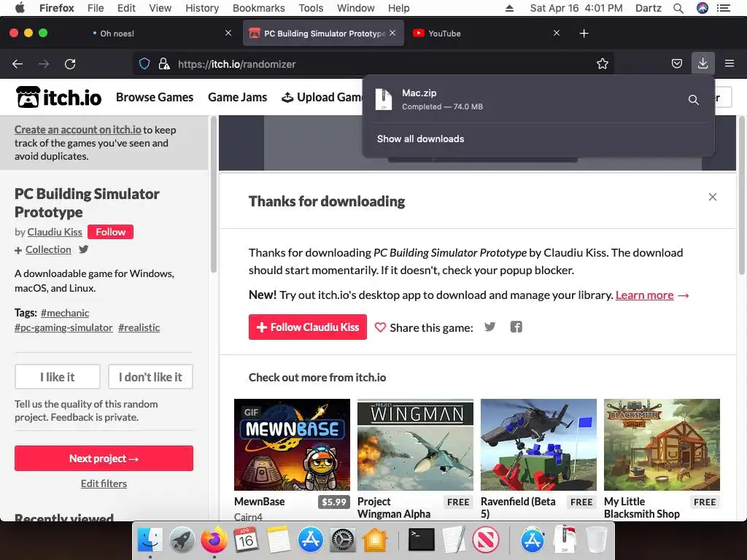
Task: Open the Firefox hamburger application menu
Action: tap(729, 63)
